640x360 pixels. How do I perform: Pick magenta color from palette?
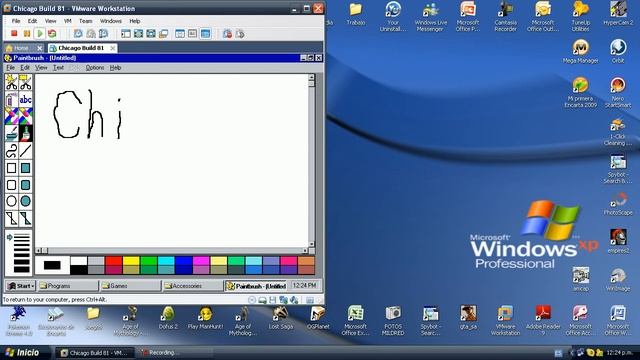click(201, 261)
